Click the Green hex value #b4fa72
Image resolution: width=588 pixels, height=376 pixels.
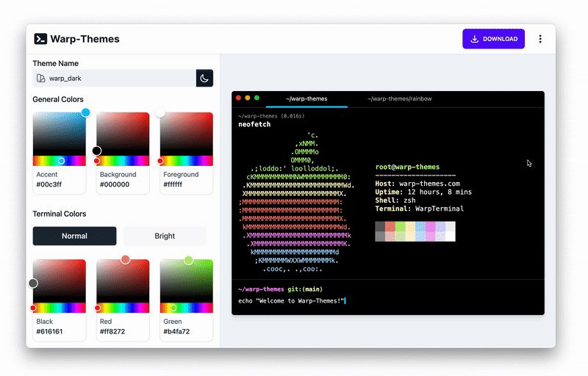coord(176,331)
